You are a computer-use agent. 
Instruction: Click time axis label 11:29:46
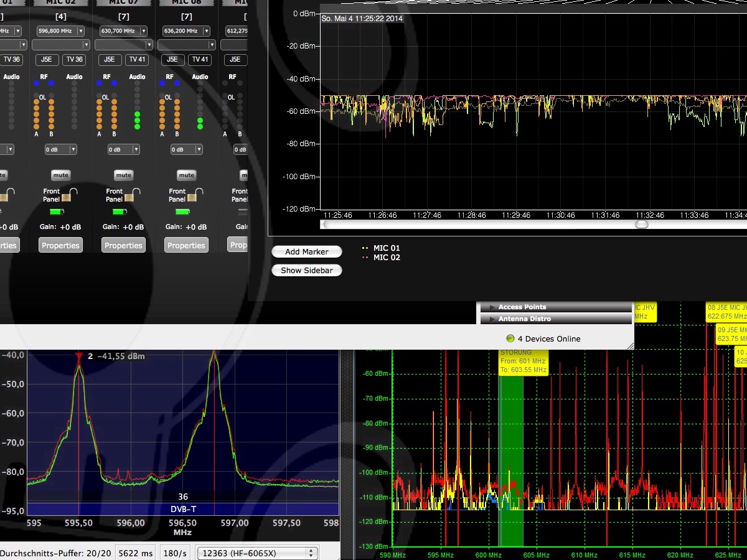point(516,215)
